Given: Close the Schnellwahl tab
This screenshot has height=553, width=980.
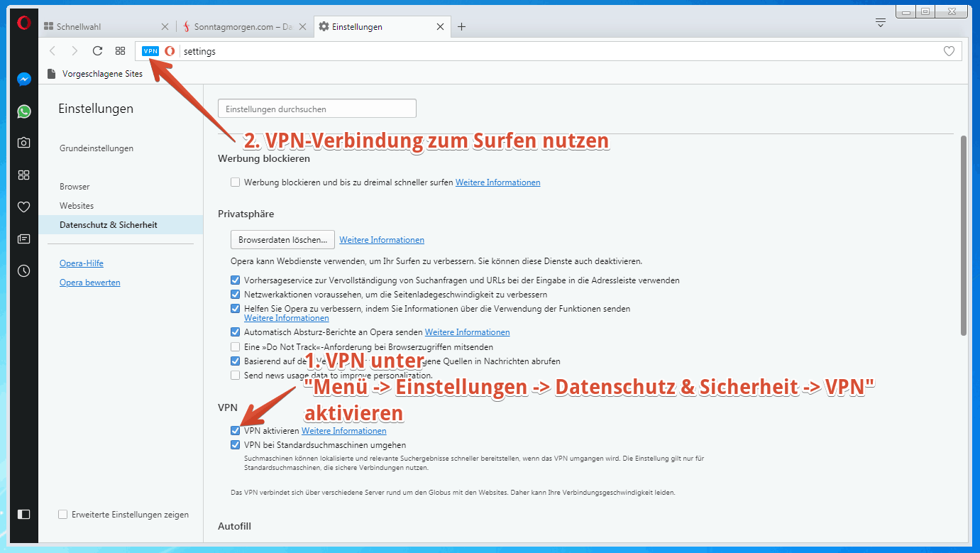Looking at the screenshot, I should 165,27.
